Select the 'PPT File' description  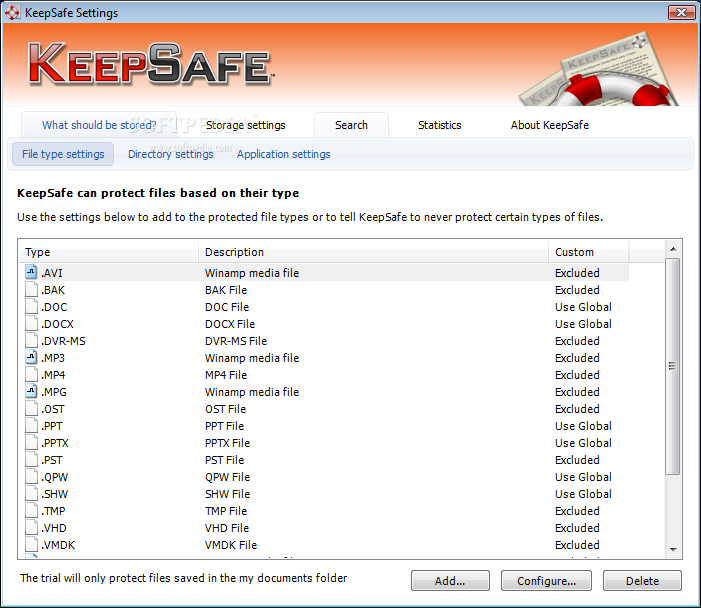point(224,426)
